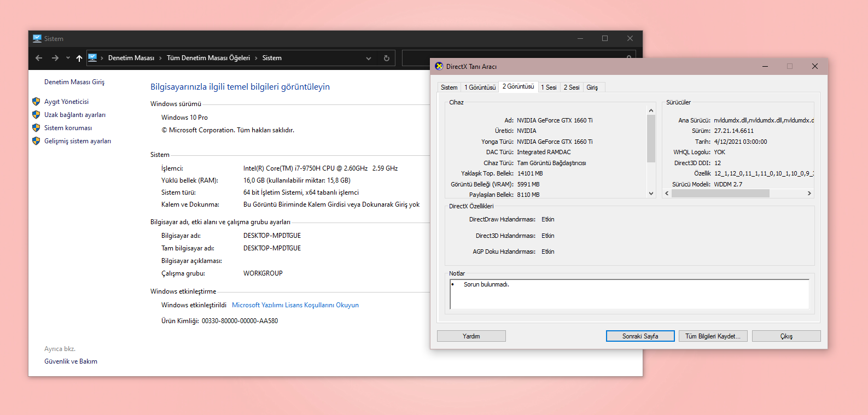
Task: Click the shield icon beside Sistem koruması
Action: tap(36, 128)
